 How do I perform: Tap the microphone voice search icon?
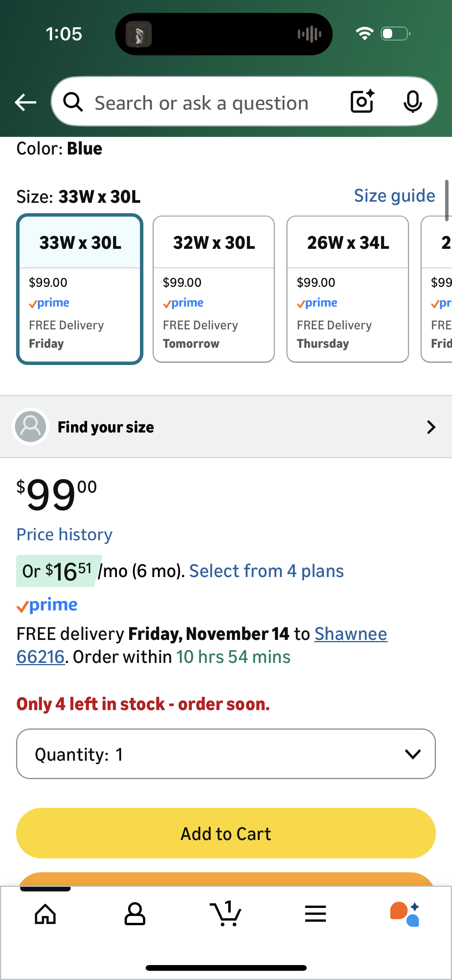click(413, 102)
